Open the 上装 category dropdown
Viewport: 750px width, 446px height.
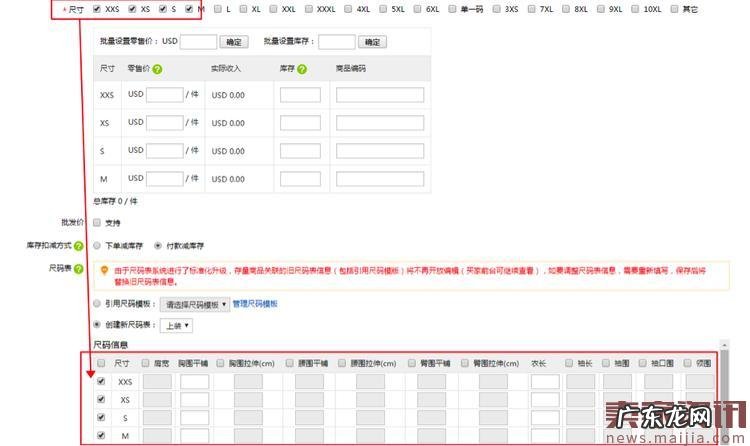click(x=176, y=325)
